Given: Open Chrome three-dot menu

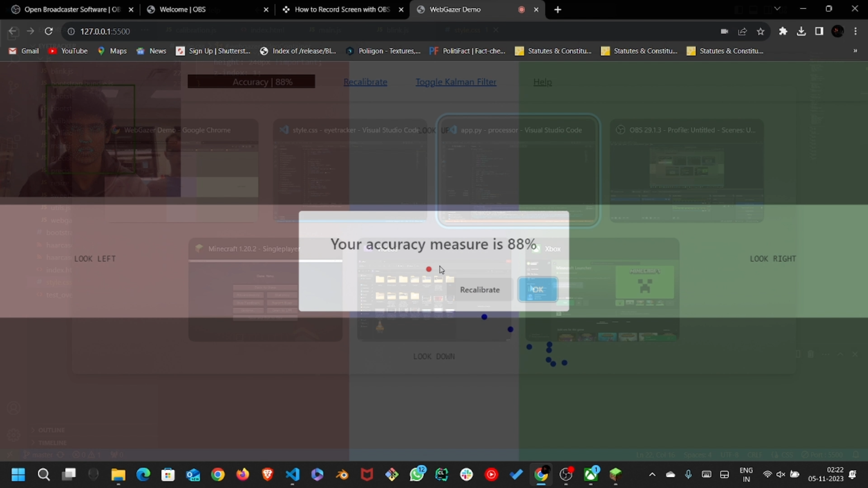Looking at the screenshot, I should point(855,31).
